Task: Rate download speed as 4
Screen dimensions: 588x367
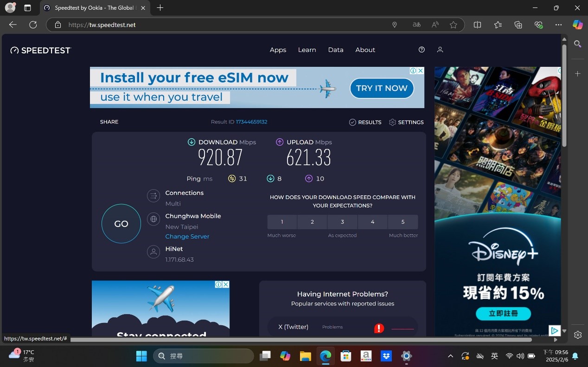Action: point(372,222)
